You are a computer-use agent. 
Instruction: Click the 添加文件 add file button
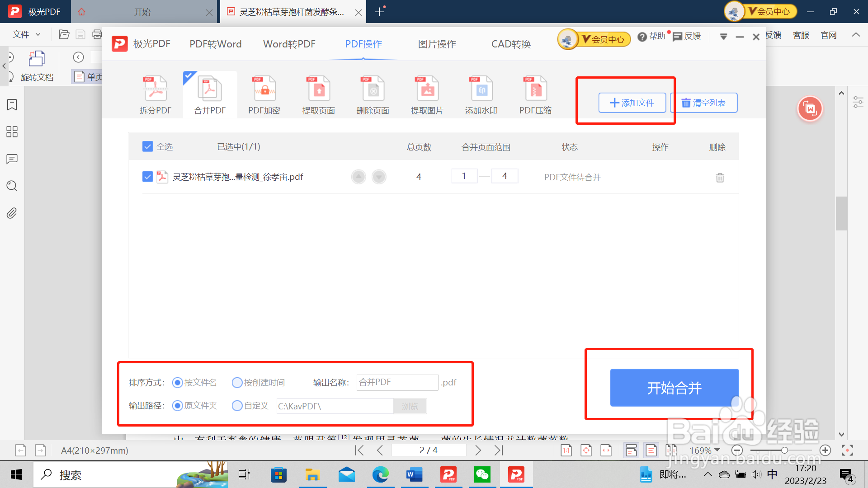[x=632, y=103]
